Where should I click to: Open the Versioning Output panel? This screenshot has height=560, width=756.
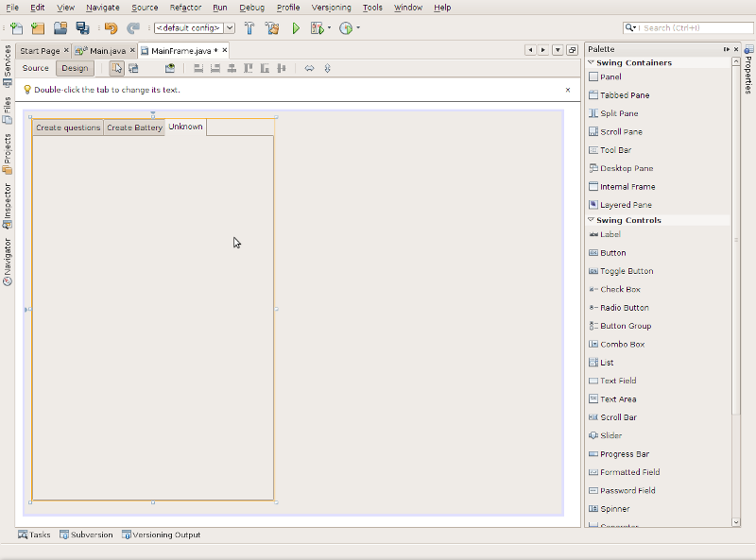click(161, 535)
